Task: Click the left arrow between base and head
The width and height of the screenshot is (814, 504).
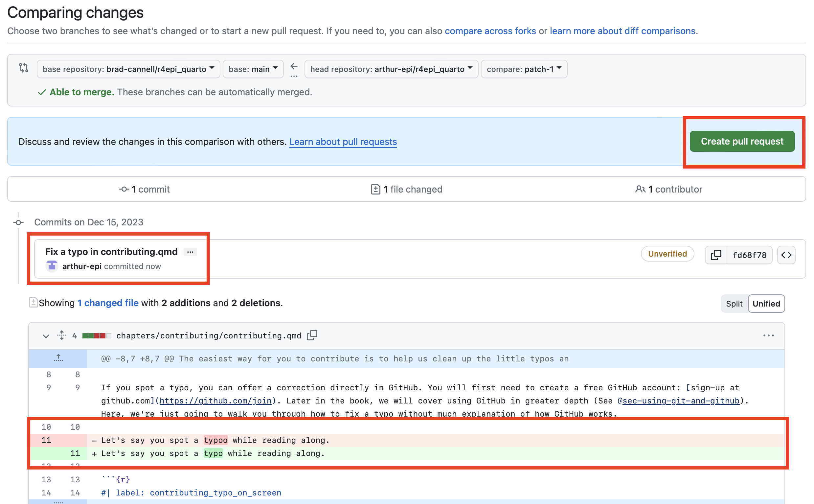Action: click(x=294, y=66)
